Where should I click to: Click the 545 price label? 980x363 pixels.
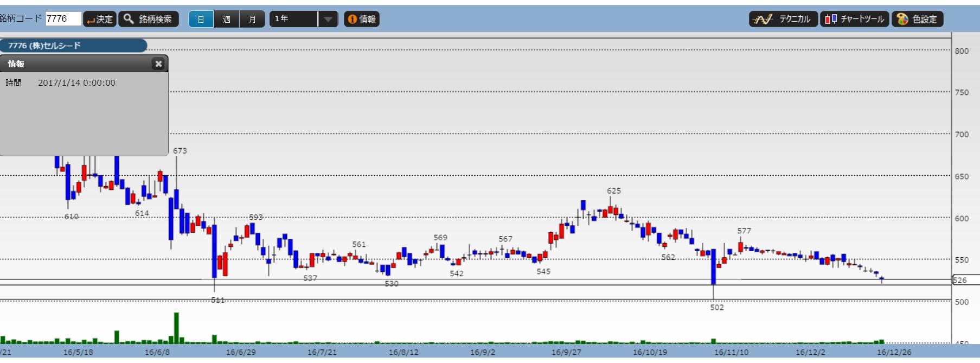click(543, 272)
